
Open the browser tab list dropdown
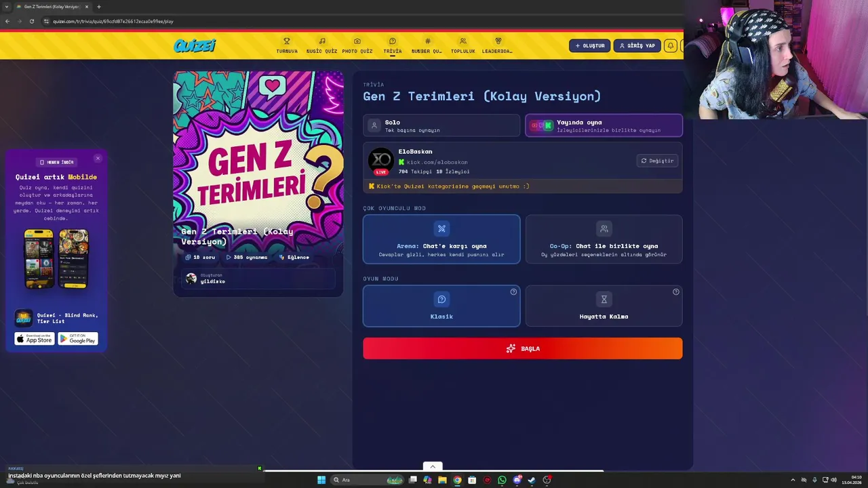pyautogui.click(x=7, y=6)
